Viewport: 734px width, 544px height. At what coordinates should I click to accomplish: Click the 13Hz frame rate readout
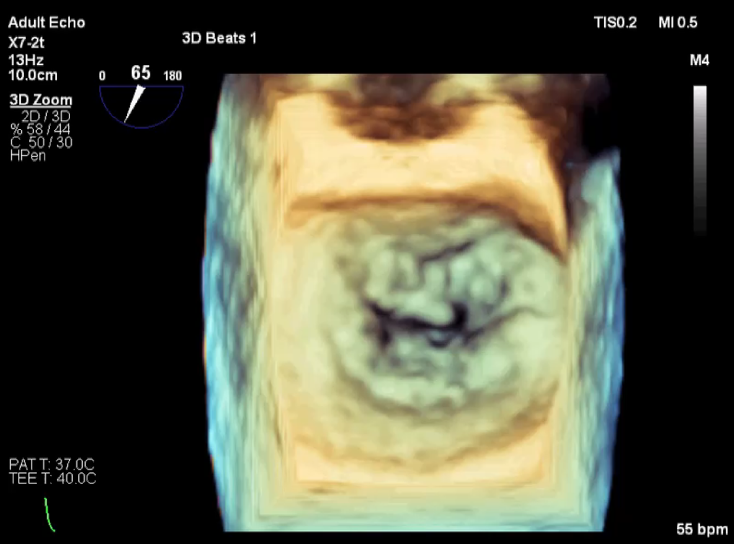[x=25, y=57]
